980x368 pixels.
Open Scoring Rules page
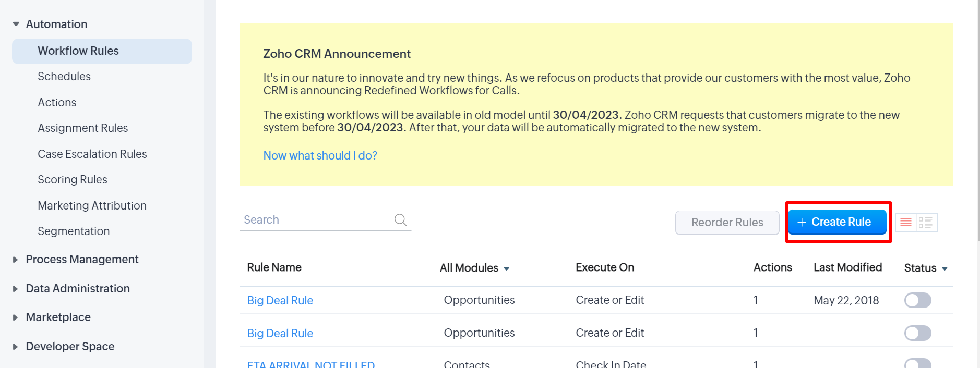tap(73, 180)
